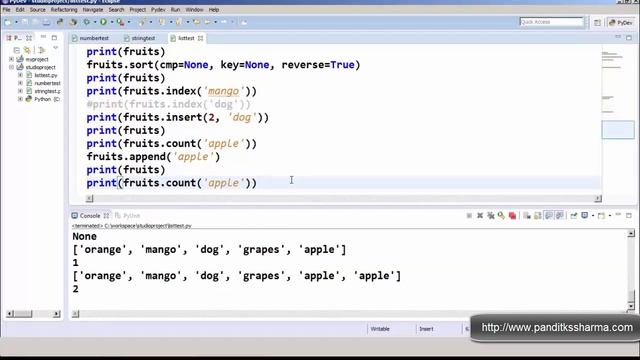Click the New file toolbar icon

pyautogui.click(x=7, y=22)
